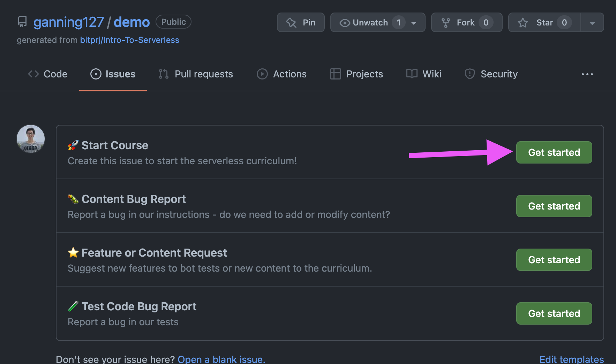This screenshot has width=616, height=364.
Task: Click the Security shield icon
Action: (x=470, y=74)
